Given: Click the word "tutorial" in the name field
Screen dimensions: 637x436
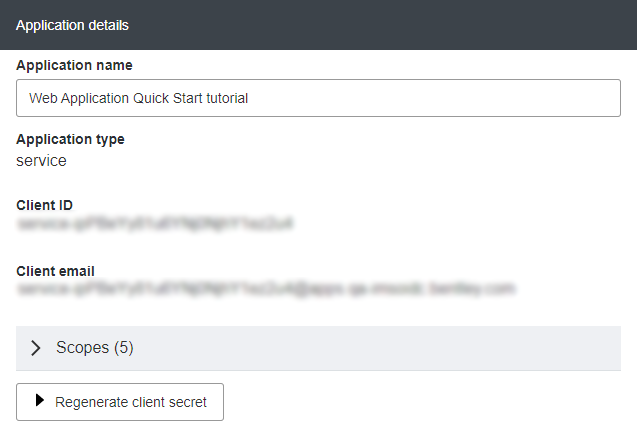Looking at the screenshot, I should [x=224, y=99].
